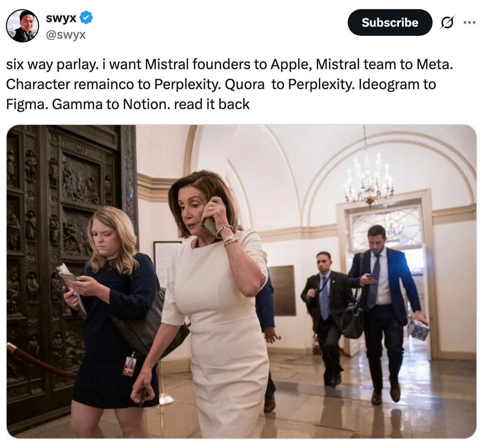This screenshot has width=483, height=448.
Task: Click the ID badge on the navy dress
Action: click(x=129, y=366)
